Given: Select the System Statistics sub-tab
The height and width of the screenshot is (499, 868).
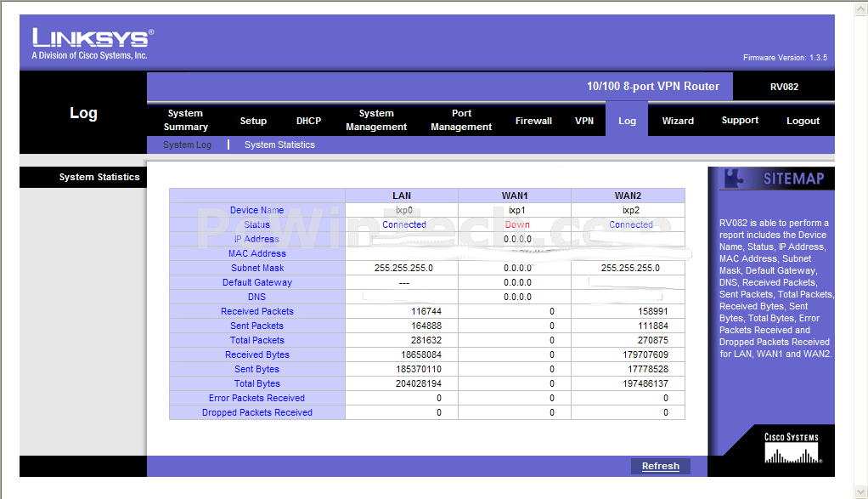Looking at the screenshot, I should tap(279, 145).
